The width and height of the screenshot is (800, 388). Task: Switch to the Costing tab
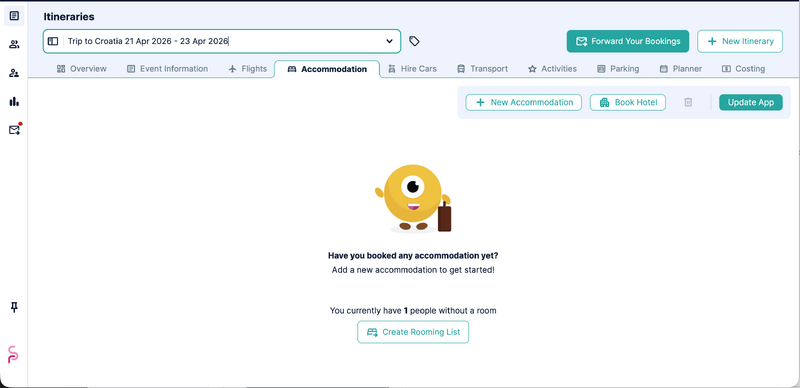[x=743, y=68]
